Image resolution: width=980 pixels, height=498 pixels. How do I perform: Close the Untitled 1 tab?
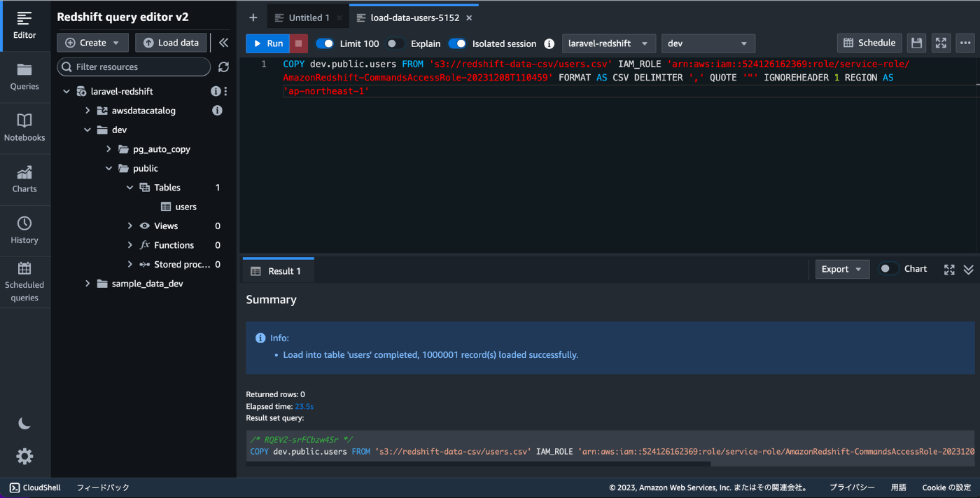339,18
